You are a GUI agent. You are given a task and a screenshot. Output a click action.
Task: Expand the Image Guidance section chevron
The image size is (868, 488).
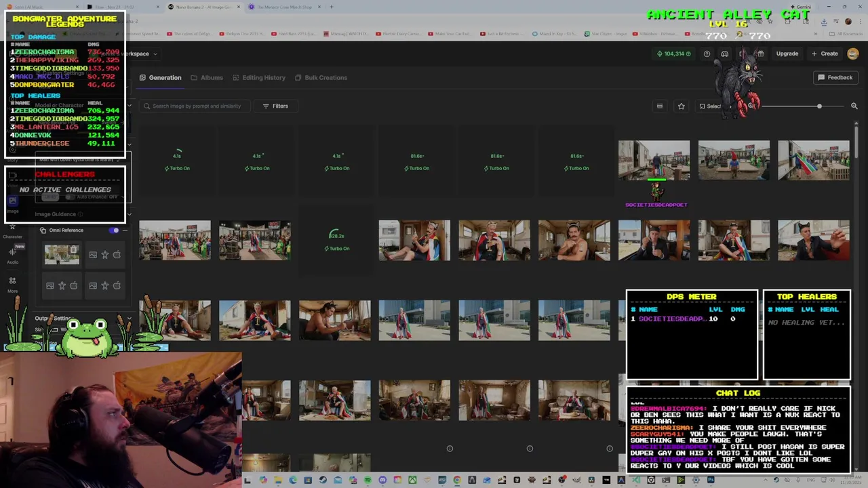click(129, 214)
